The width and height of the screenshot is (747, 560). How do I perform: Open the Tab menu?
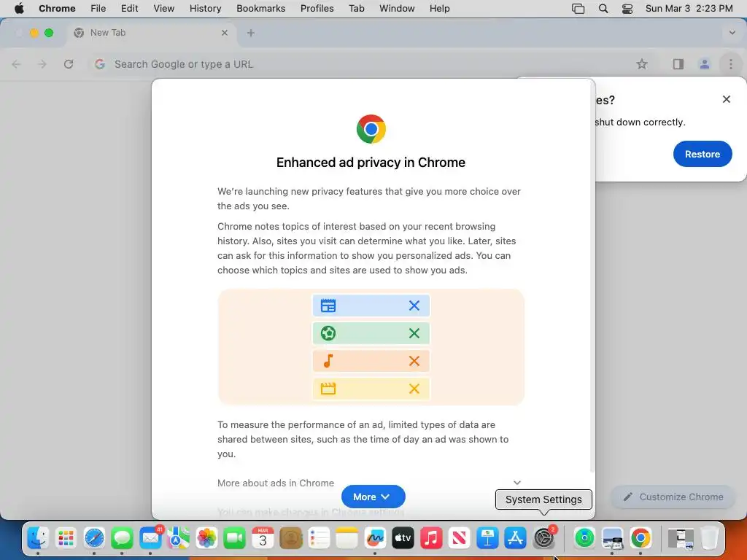coord(356,8)
